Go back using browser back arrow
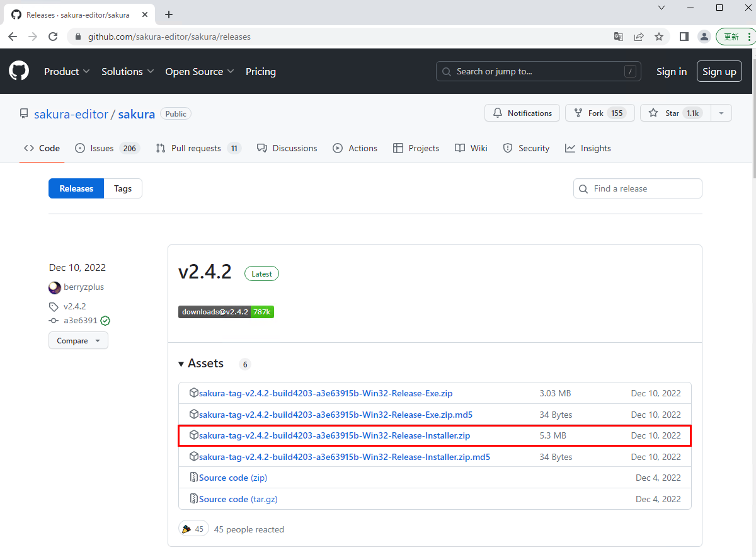The width and height of the screenshot is (756, 557). pos(13,37)
